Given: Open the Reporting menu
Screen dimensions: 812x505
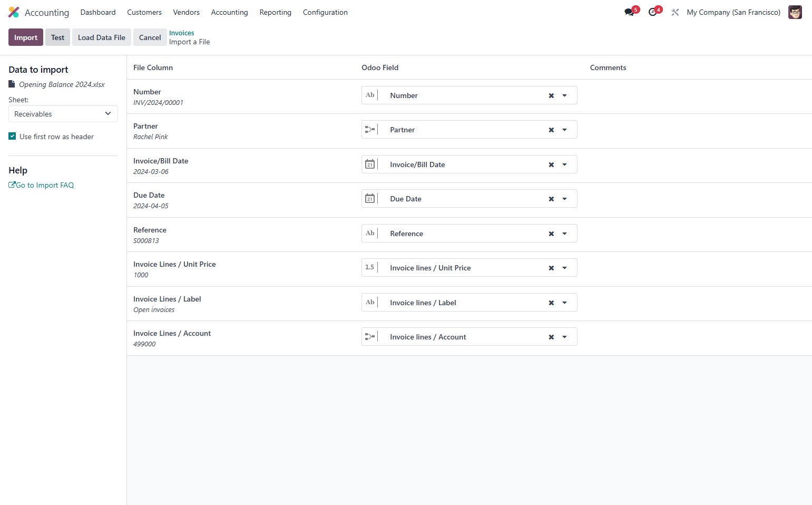Looking at the screenshot, I should pyautogui.click(x=276, y=12).
